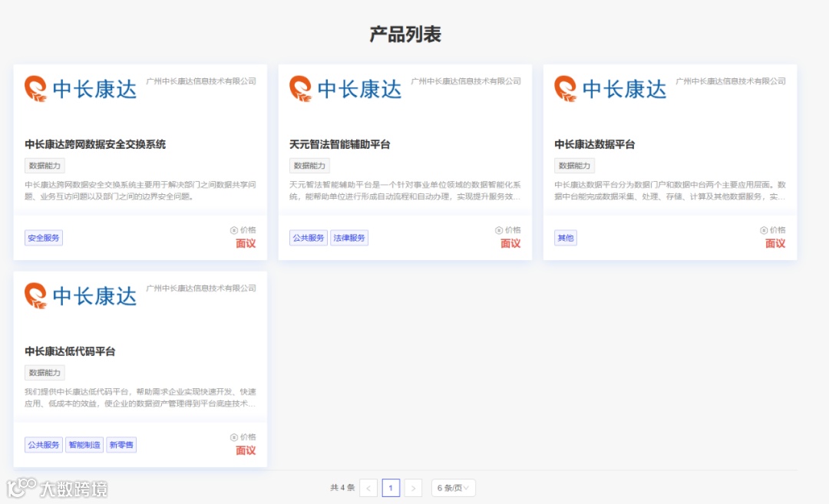Screen dimensions: 829x504
Task: Click the 共 4 条 total count text
Action: point(342,488)
